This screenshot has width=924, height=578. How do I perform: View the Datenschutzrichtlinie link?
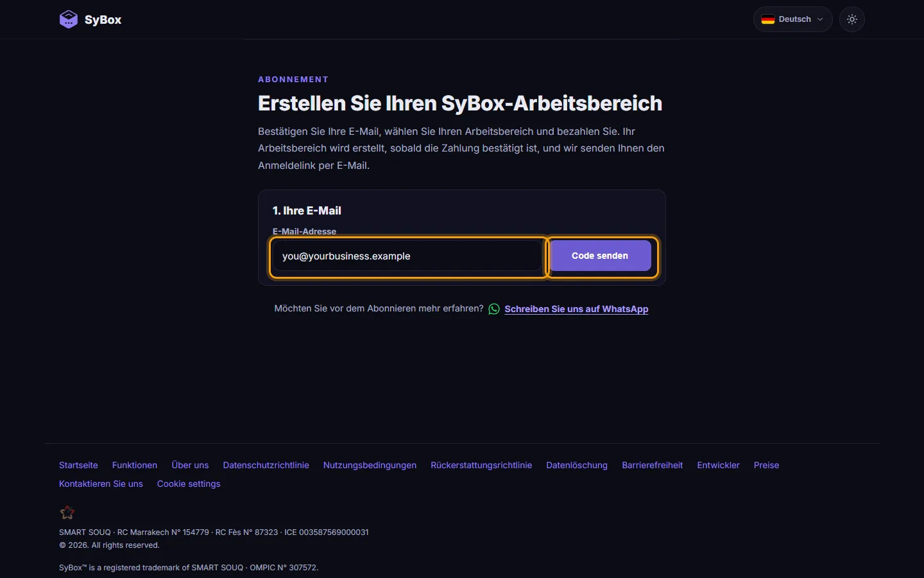[x=266, y=465]
